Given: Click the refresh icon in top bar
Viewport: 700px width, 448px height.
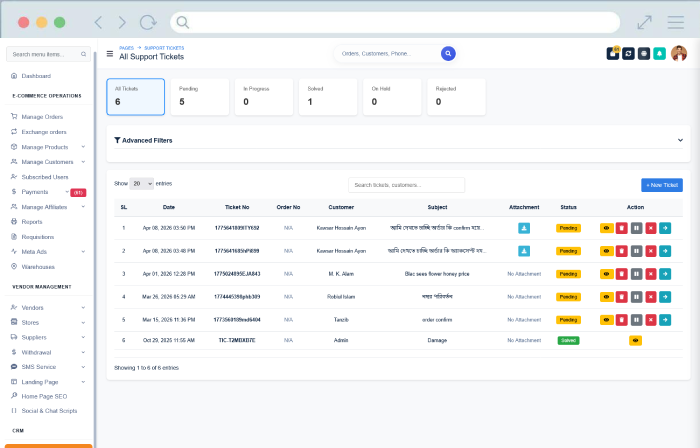Looking at the screenshot, I should pyautogui.click(x=628, y=53).
